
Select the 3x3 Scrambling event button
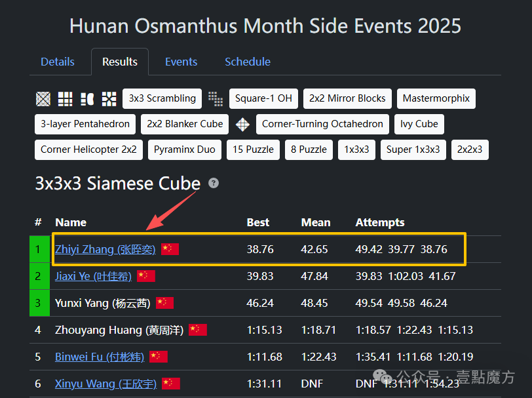[x=162, y=98]
